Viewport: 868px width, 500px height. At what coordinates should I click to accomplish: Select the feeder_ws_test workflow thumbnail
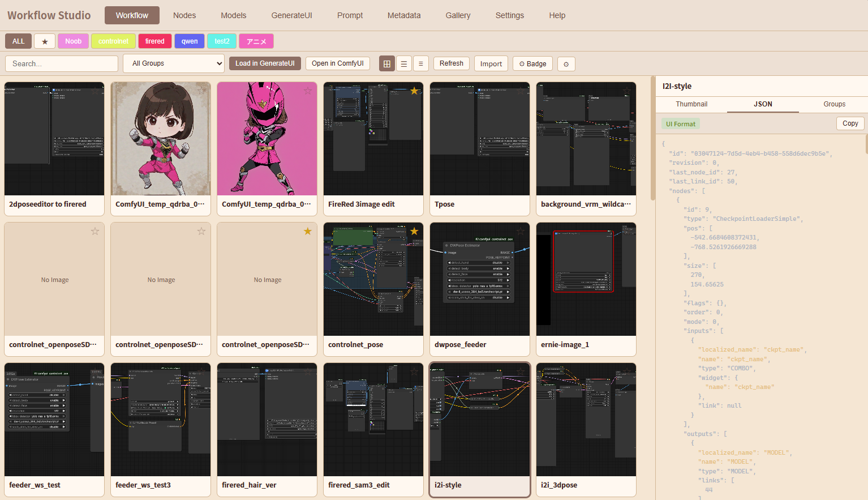(54, 420)
